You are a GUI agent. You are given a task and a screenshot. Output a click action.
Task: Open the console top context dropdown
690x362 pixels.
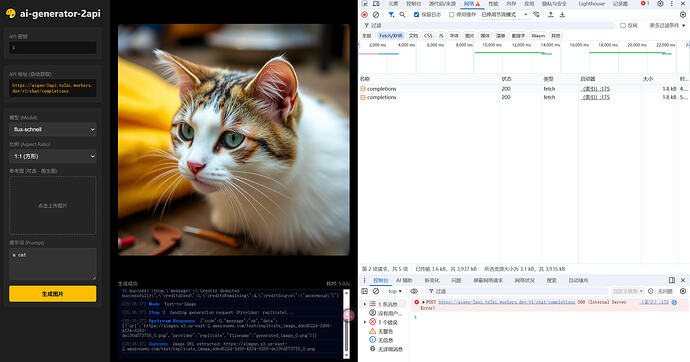click(x=395, y=291)
